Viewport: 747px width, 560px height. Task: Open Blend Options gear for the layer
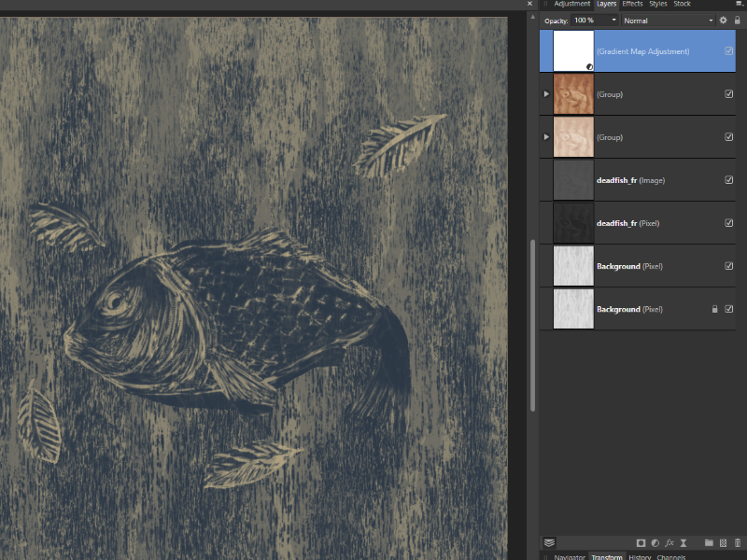pos(723,21)
